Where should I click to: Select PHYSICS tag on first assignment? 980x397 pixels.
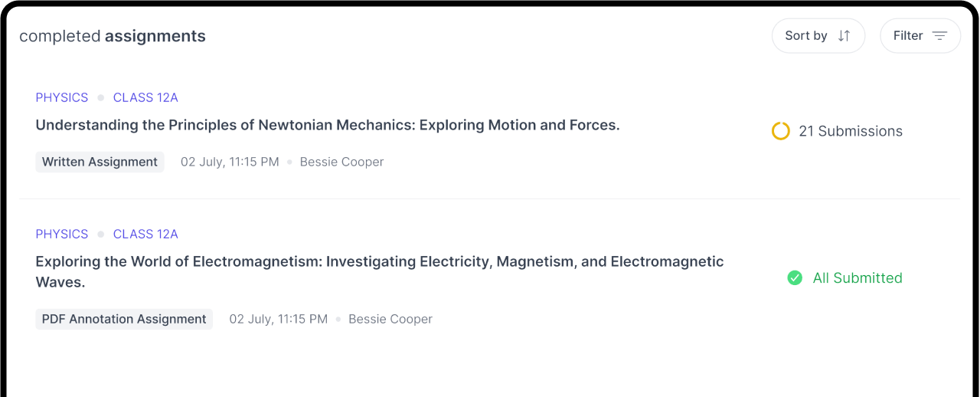pyautogui.click(x=62, y=97)
